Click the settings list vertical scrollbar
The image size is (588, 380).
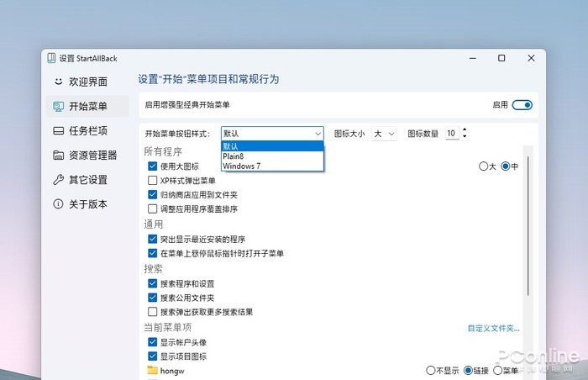coord(528,226)
